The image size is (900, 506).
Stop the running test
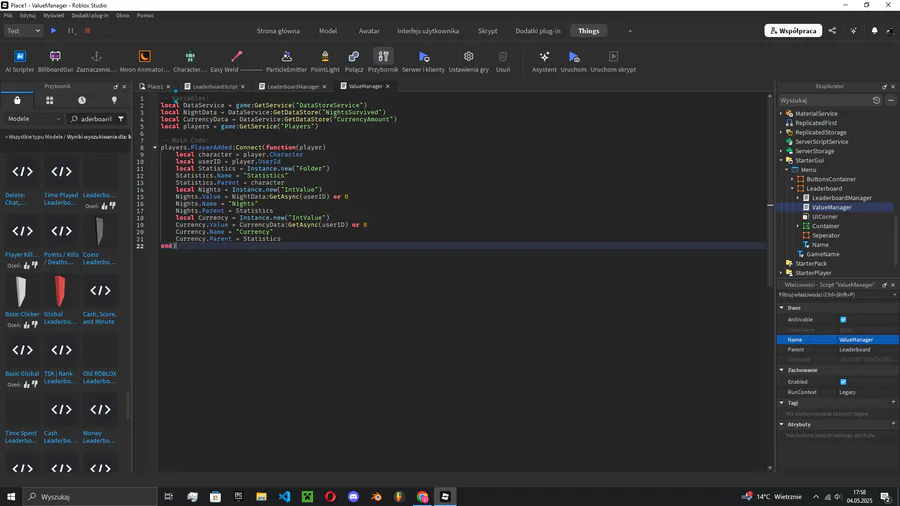click(87, 30)
